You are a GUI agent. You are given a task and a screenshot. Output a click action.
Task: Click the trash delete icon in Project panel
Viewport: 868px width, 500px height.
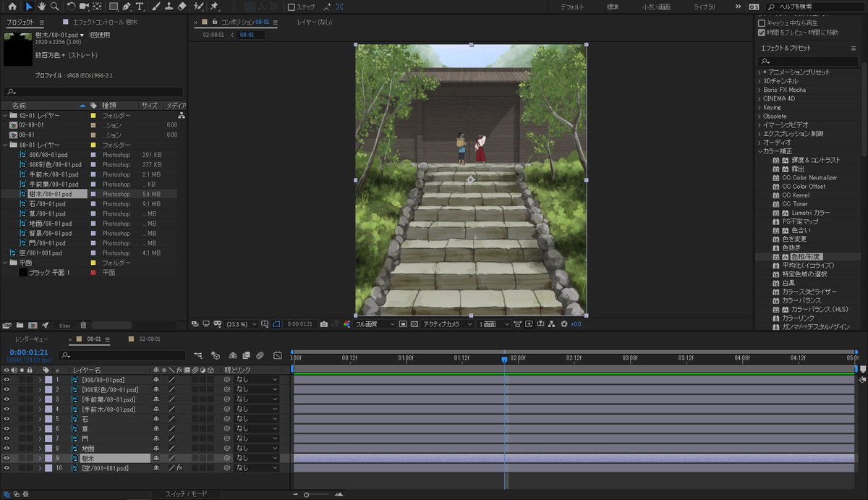pos(83,325)
